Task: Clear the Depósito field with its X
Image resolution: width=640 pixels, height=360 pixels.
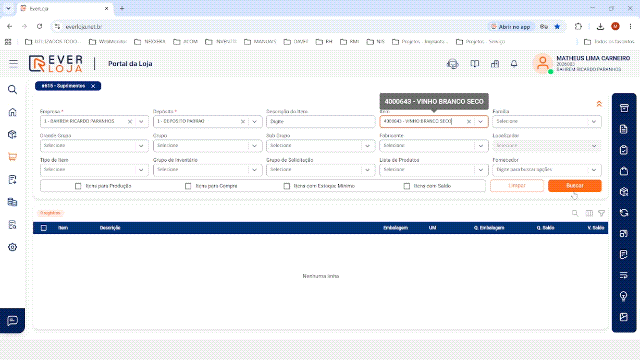Action: (x=243, y=122)
